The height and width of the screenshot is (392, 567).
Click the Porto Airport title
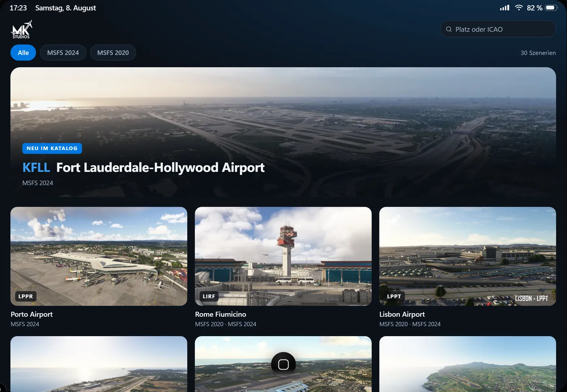(x=32, y=314)
